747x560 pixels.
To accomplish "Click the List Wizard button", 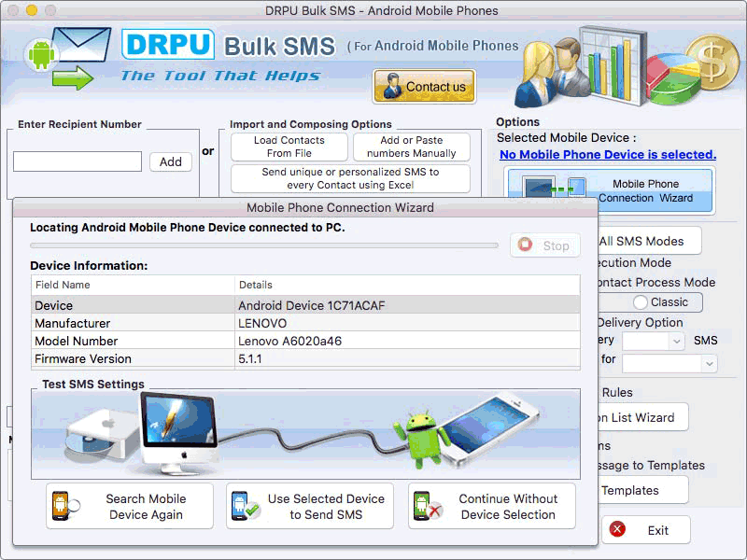I will click(642, 417).
